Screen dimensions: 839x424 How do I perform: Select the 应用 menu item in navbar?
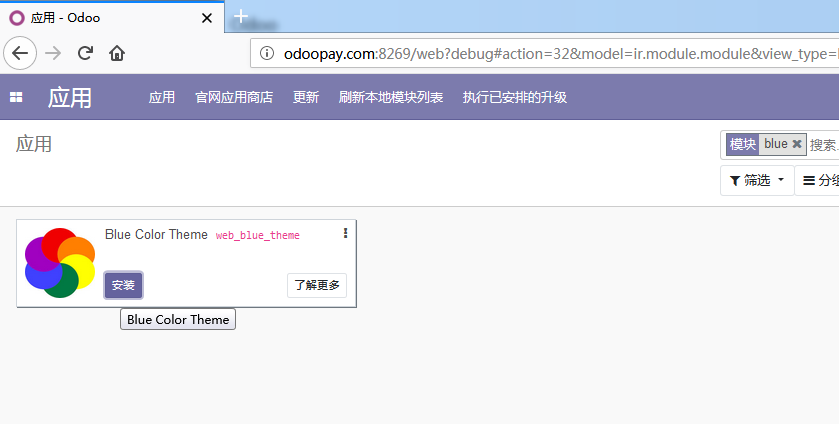(162, 97)
